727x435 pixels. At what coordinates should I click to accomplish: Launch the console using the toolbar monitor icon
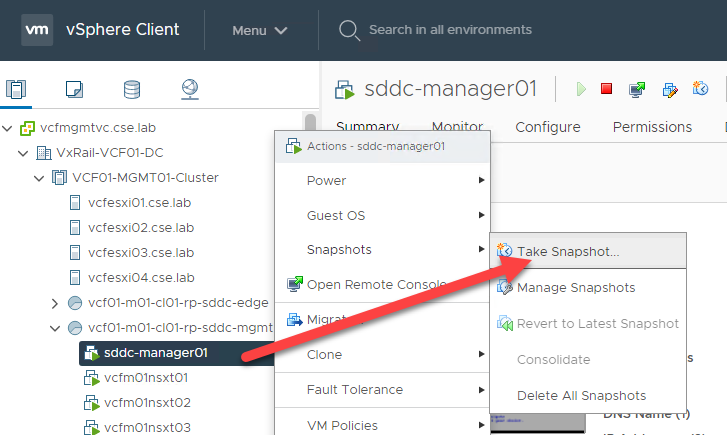636,89
